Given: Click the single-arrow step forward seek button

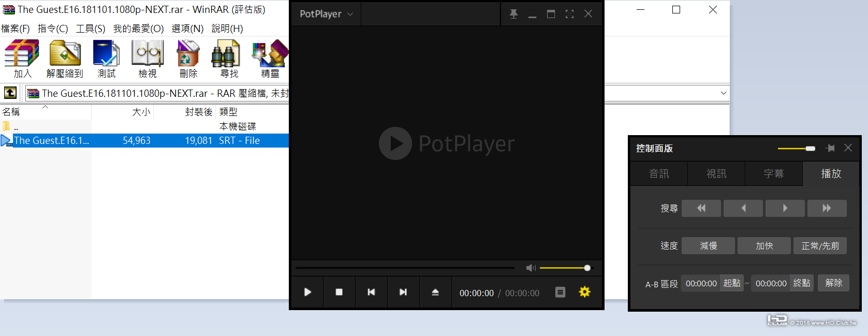Looking at the screenshot, I should (785, 208).
